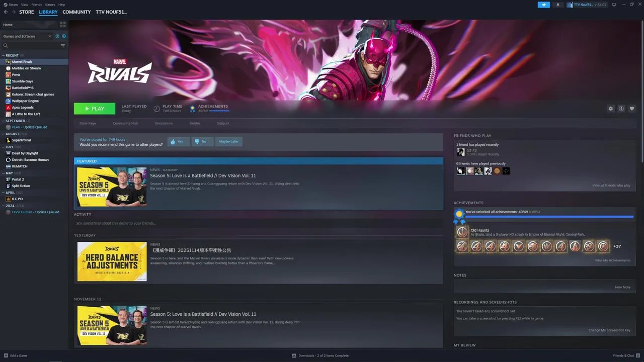Open the Friends menu

(37, 5)
